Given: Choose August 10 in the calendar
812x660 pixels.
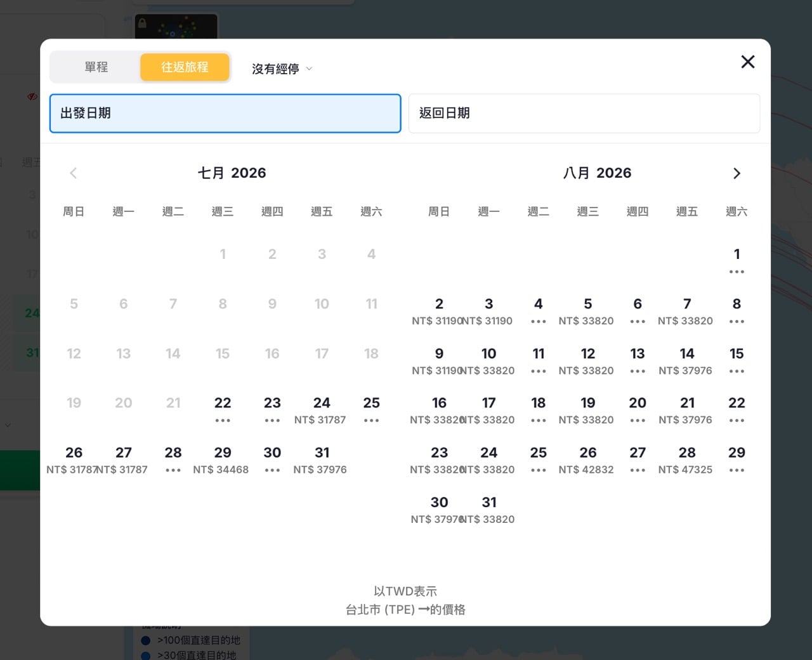Looking at the screenshot, I should click(x=488, y=360).
